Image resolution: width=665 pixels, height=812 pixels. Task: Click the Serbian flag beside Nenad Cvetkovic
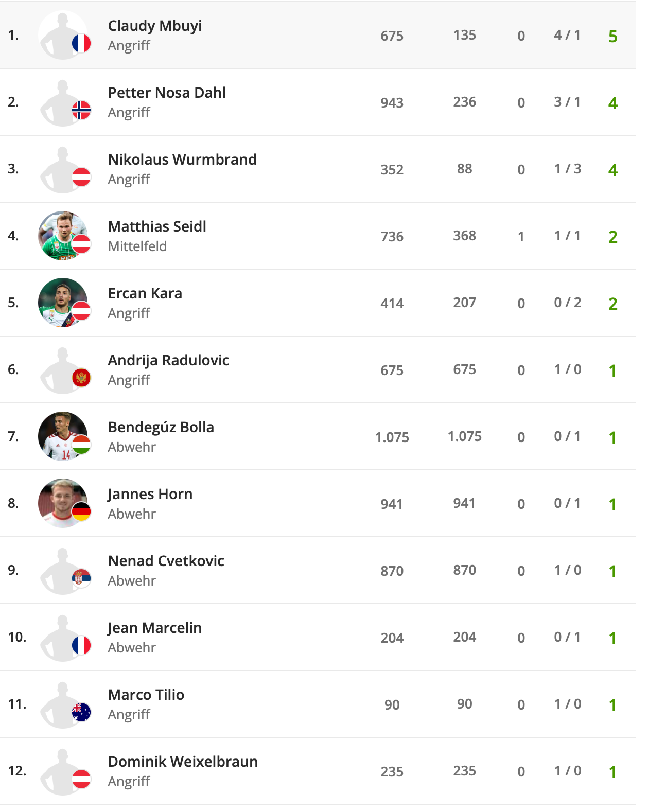pos(81,578)
